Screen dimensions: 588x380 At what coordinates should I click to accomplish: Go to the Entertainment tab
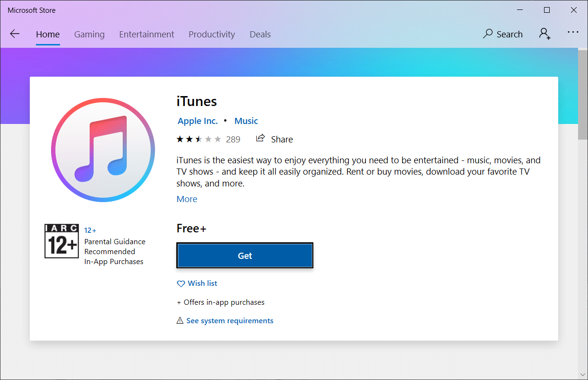point(147,35)
